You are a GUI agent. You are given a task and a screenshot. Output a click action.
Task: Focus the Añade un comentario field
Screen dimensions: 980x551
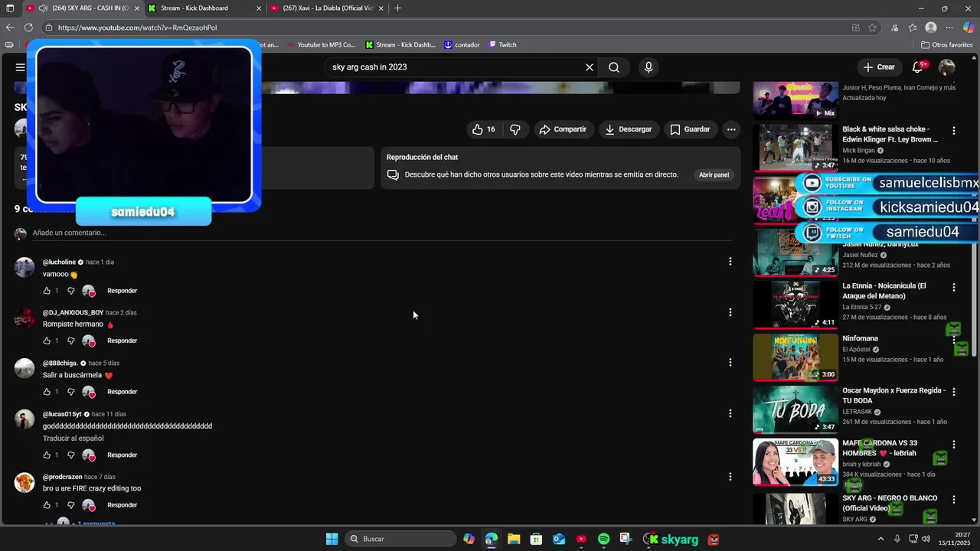coord(383,233)
